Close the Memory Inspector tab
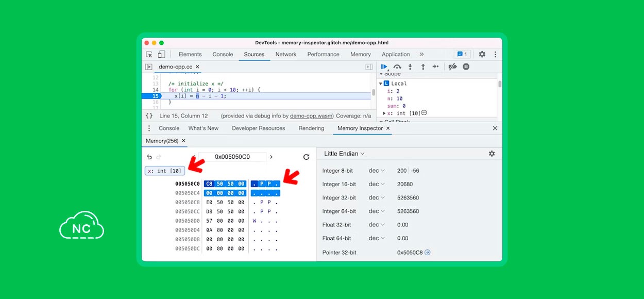Screen dimensions: 644x299 [x=388, y=128]
